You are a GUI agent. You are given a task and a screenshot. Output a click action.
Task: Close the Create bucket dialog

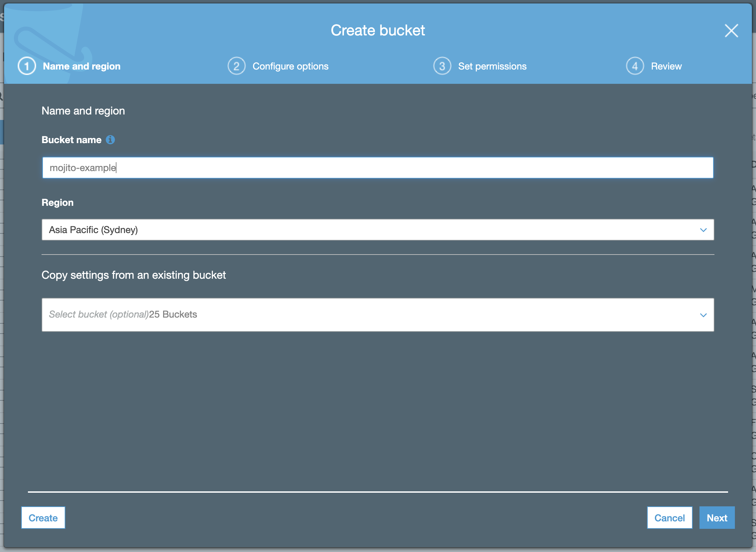click(x=731, y=31)
